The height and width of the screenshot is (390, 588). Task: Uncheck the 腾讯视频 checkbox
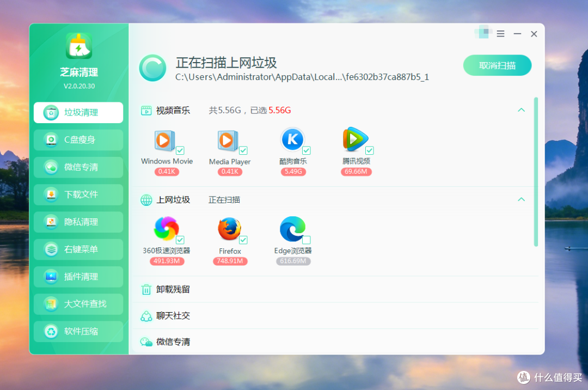[370, 150]
